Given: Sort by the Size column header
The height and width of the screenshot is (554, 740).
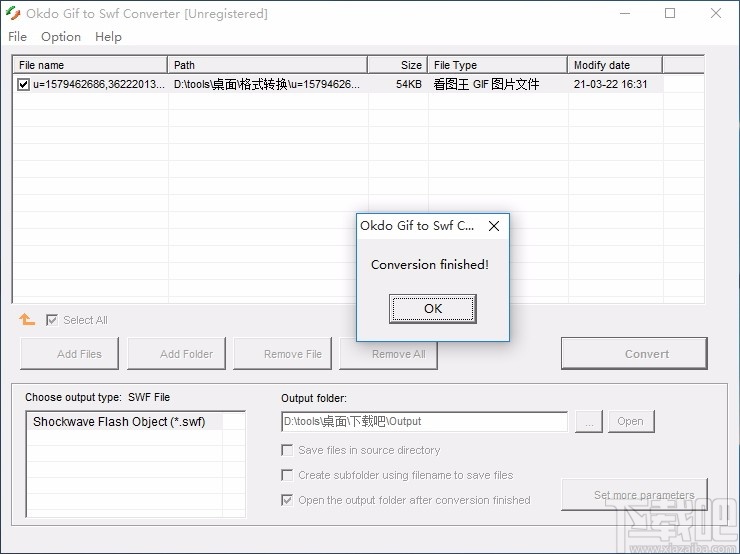Looking at the screenshot, I should tap(397, 65).
